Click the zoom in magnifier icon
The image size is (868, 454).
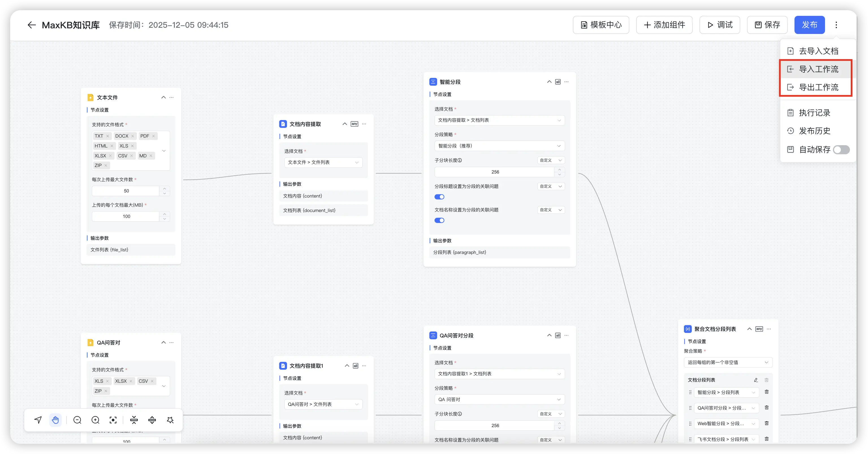click(95, 420)
